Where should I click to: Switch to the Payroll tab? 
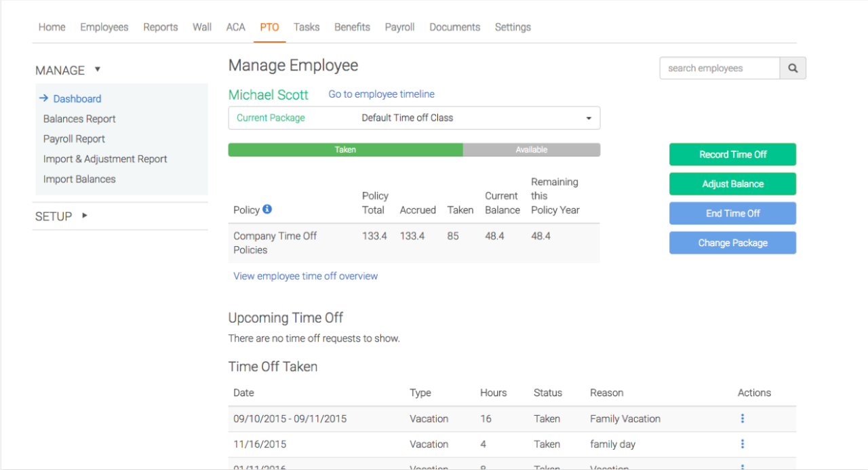point(399,27)
